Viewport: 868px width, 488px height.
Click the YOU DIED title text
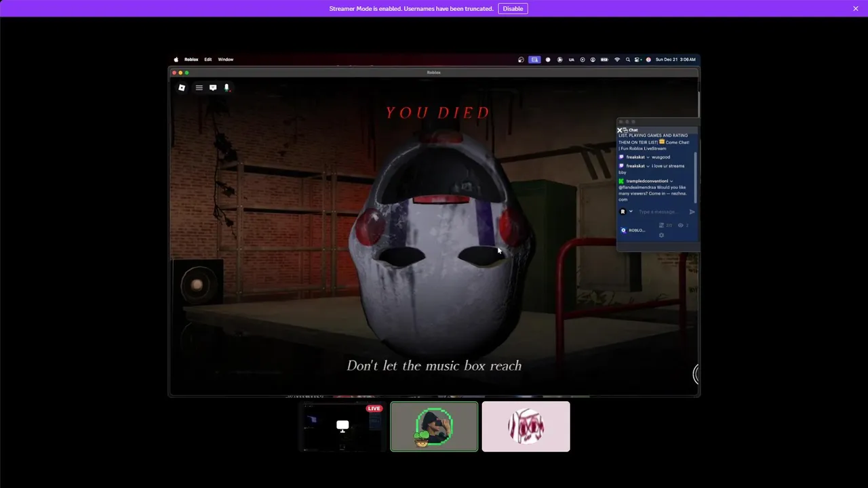[437, 113]
